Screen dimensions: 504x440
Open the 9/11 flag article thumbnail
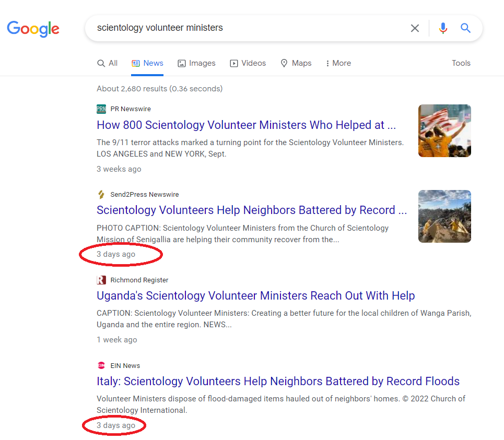click(444, 130)
